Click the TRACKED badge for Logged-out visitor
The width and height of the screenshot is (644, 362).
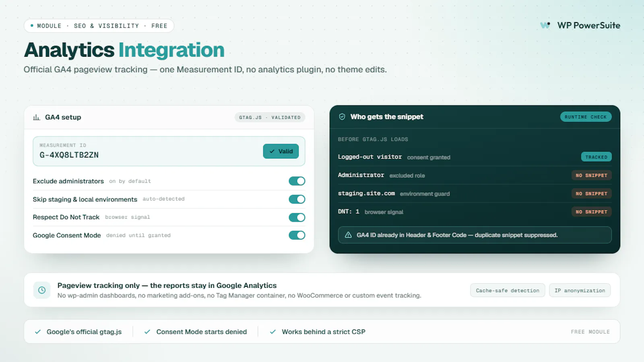coord(596,157)
